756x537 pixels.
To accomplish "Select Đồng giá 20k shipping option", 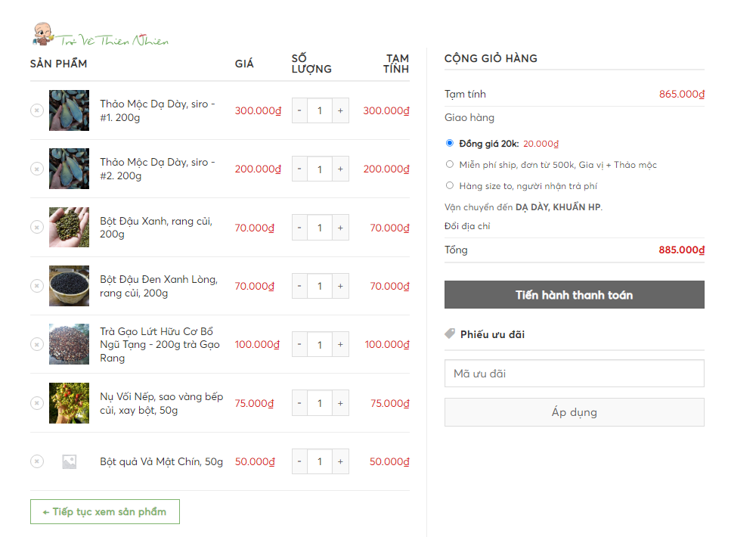I will 450,143.
